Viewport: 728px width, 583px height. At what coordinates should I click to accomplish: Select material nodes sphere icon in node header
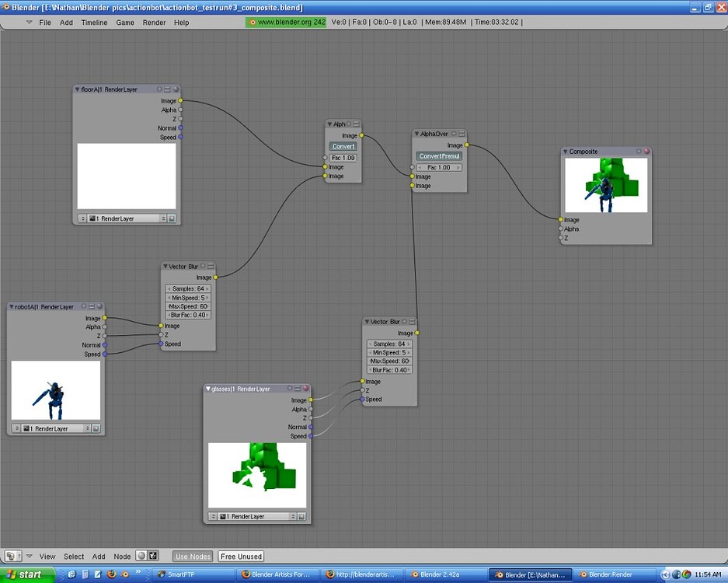pos(141,556)
